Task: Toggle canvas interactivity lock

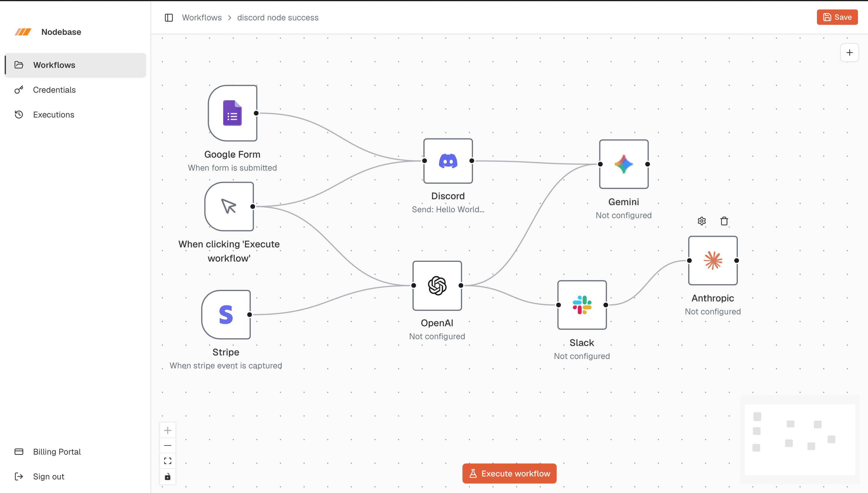Action: pos(168,477)
